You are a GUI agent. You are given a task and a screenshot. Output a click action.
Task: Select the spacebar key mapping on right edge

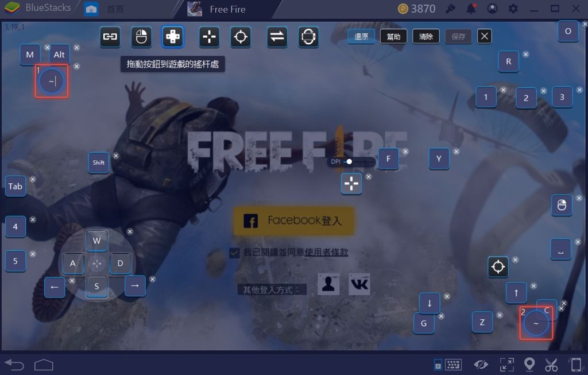[560, 249]
